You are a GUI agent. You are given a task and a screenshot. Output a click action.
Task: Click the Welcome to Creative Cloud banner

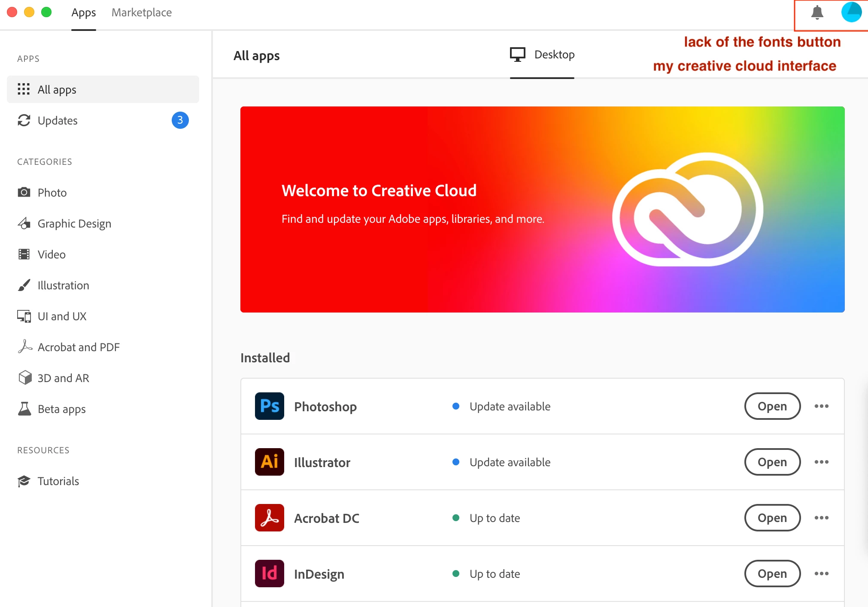[542, 209]
